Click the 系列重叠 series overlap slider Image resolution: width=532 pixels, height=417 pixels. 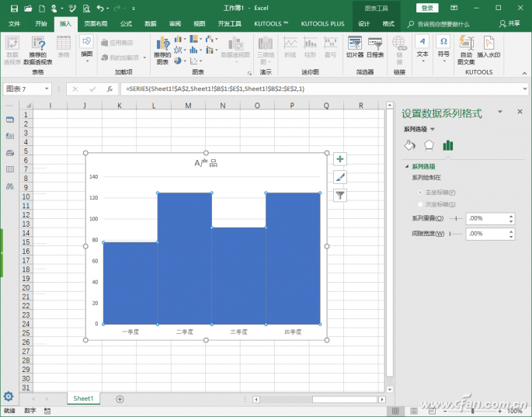tap(454, 219)
